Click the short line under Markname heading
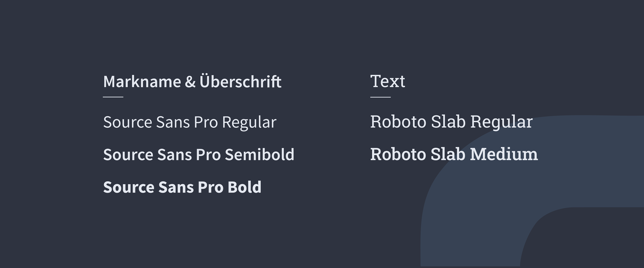This screenshot has width=644, height=268. (113, 97)
